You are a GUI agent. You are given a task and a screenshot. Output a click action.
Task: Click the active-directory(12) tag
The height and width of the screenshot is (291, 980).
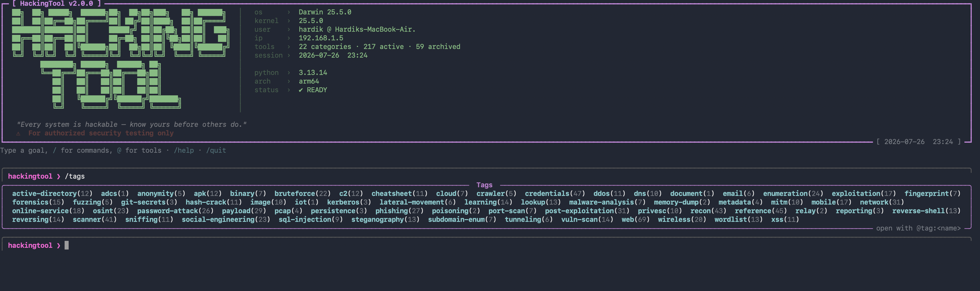click(x=52, y=193)
